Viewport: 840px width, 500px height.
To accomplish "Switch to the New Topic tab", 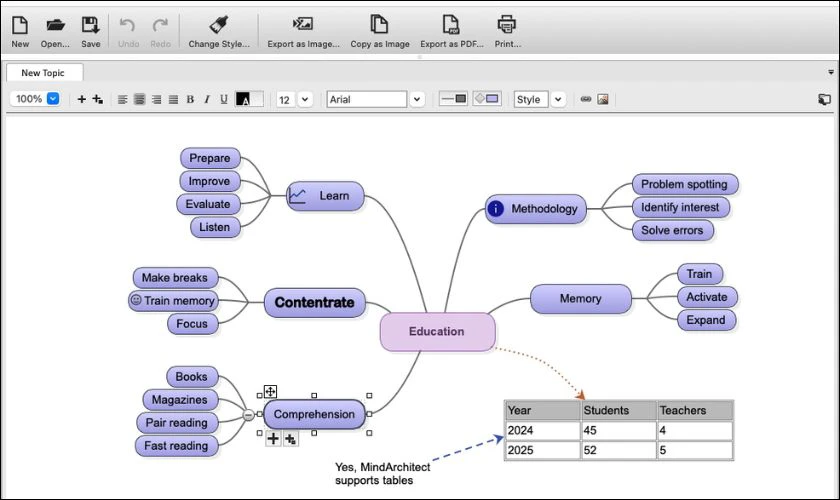I will point(44,72).
